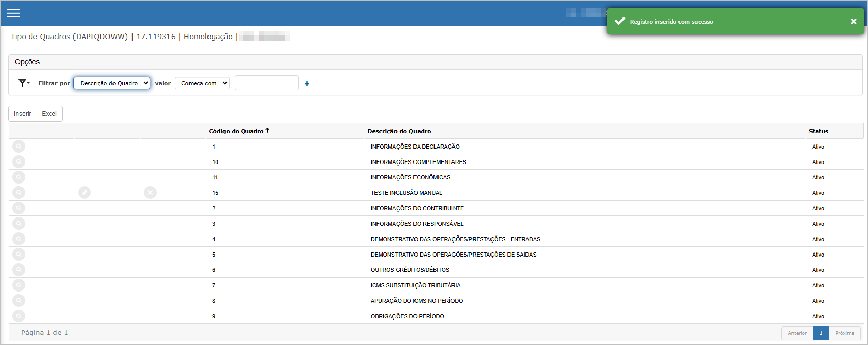This screenshot has width=868, height=345.
Task: Dismiss the success notification
Action: (x=853, y=22)
